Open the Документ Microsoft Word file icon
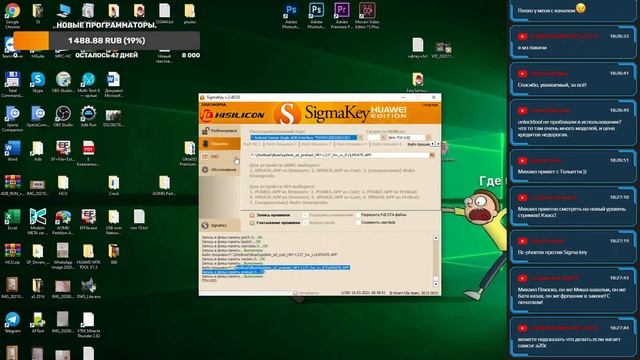This screenshot has width=640, height=360. coord(113,85)
